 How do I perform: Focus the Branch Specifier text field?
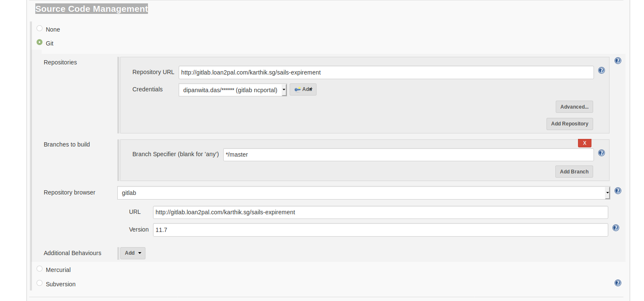coord(408,154)
